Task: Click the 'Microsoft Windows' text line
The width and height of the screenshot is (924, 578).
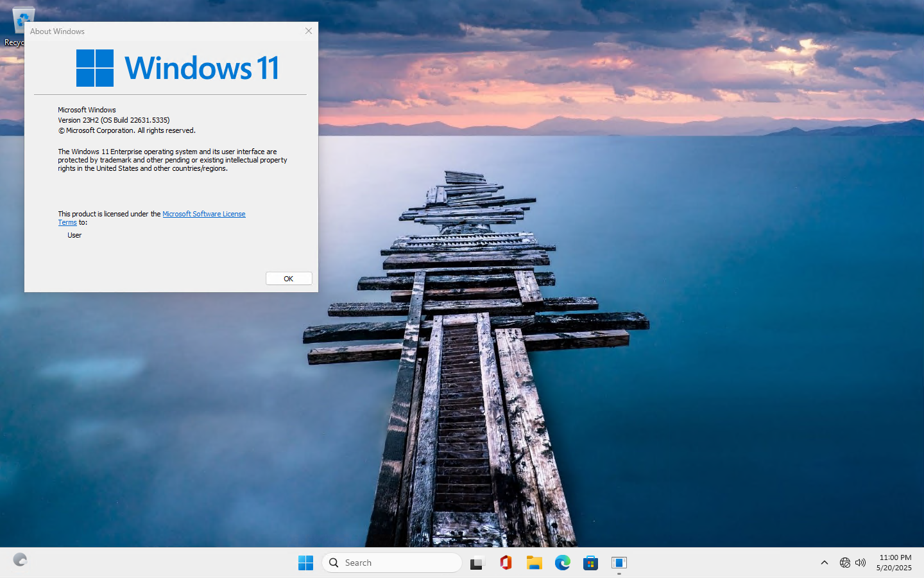Action: click(x=87, y=110)
